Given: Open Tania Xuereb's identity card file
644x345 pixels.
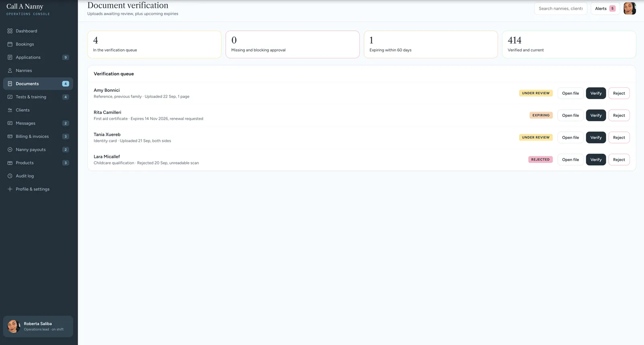Looking at the screenshot, I should (x=570, y=137).
